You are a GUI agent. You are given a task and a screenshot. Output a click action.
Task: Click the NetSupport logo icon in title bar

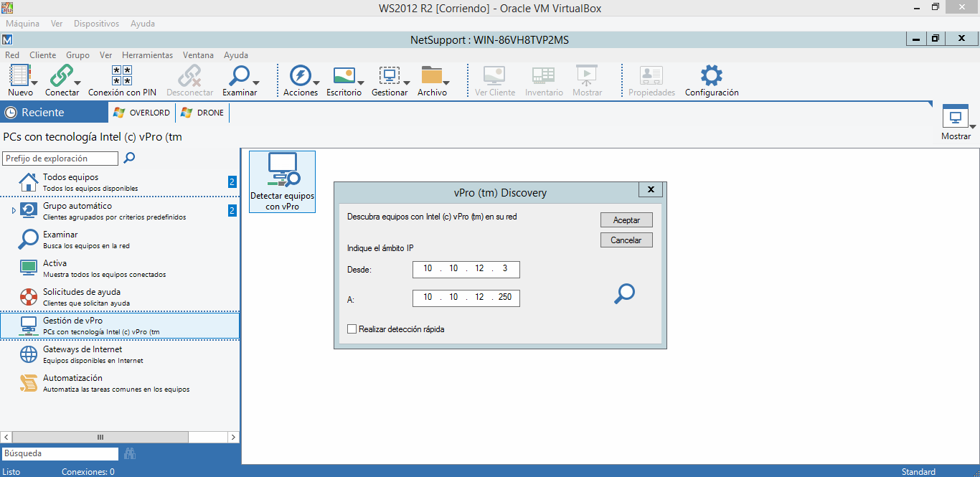click(7, 39)
